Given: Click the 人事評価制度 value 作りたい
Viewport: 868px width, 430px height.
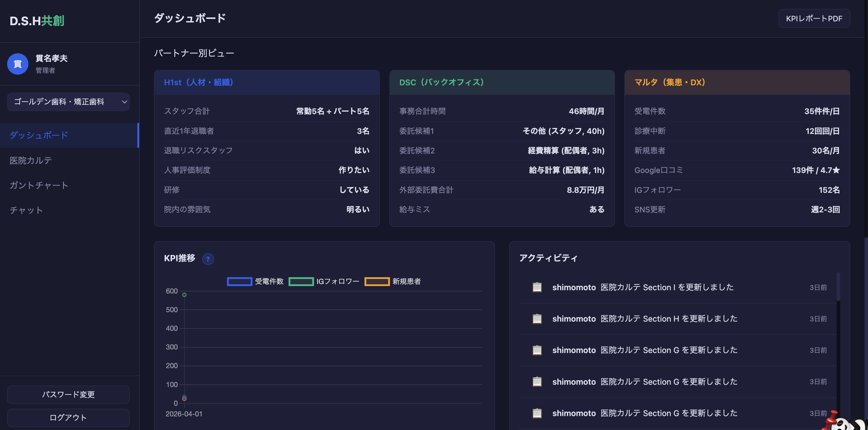Looking at the screenshot, I should coord(354,170).
